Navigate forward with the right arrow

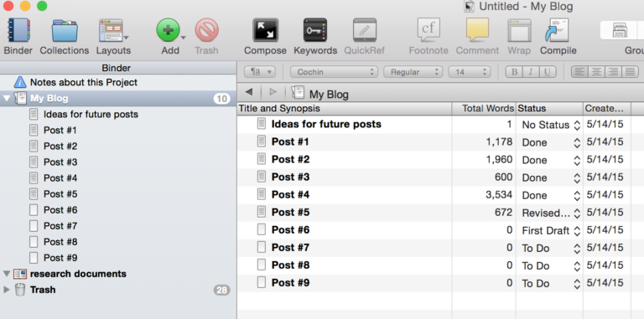pyautogui.click(x=273, y=92)
